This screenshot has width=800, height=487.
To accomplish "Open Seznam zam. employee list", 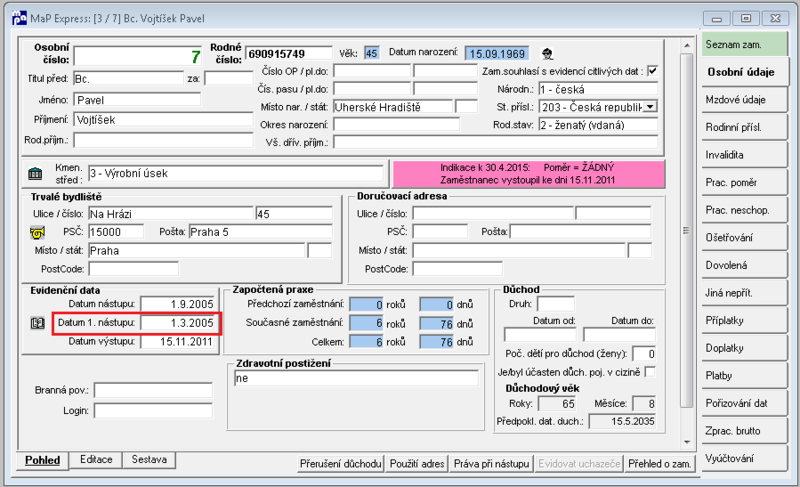I will [744, 44].
